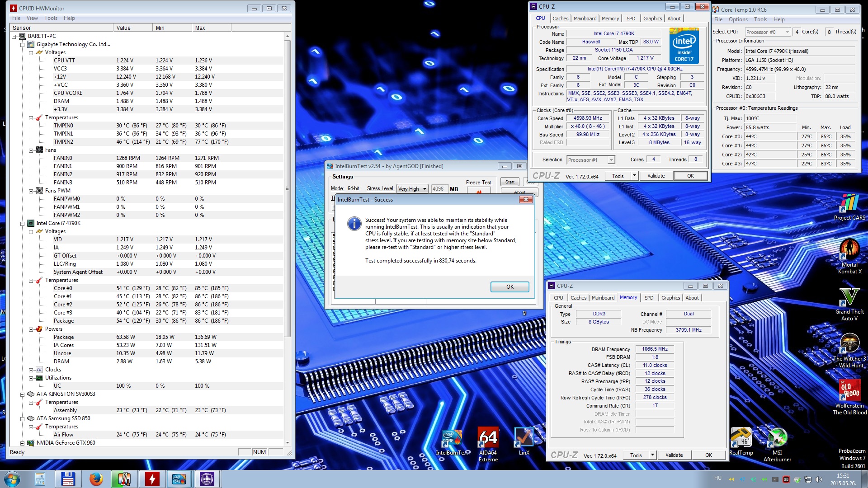Open Wolfenstein The Old Blood shortcut
The image size is (868, 488).
click(x=849, y=398)
